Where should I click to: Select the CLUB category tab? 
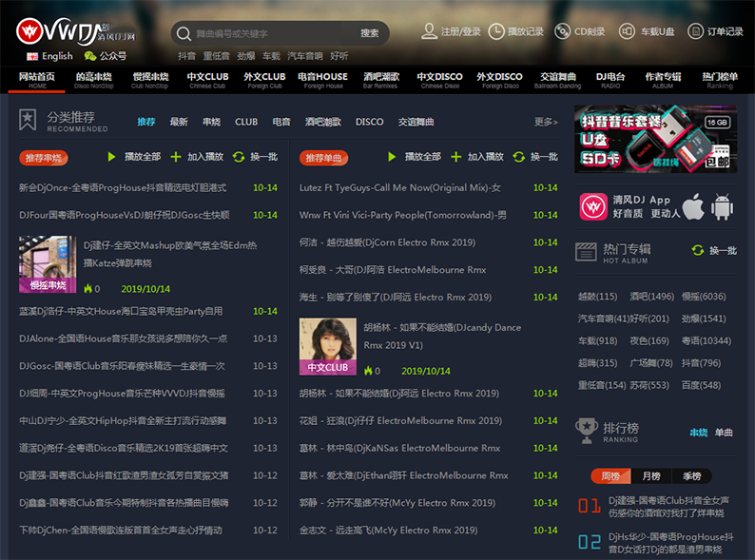pos(246,122)
